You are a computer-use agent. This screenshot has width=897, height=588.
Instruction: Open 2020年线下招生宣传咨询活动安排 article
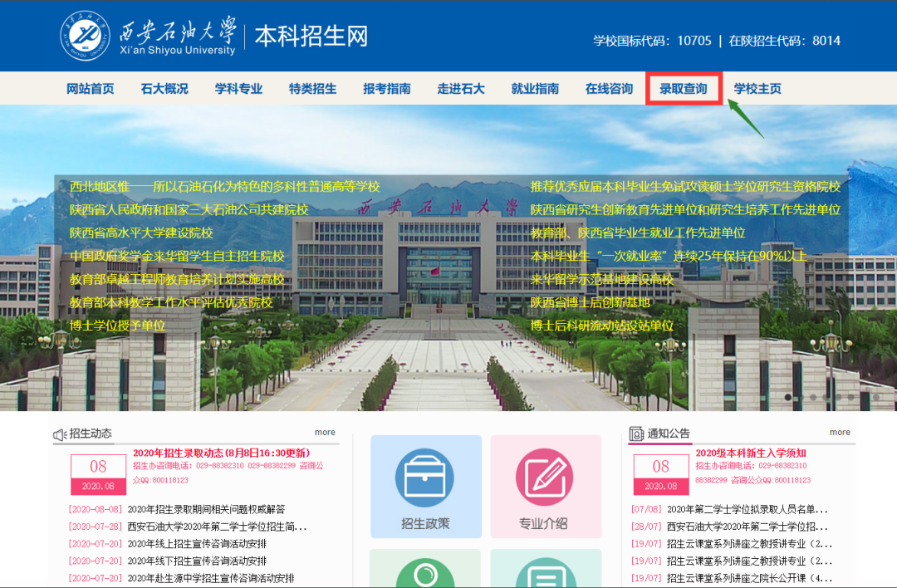(x=197, y=561)
